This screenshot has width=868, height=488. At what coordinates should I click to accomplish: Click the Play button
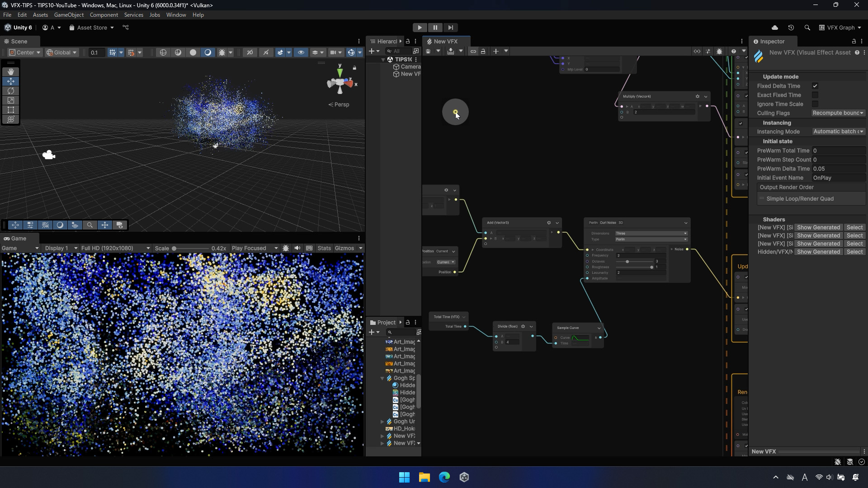pos(420,28)
